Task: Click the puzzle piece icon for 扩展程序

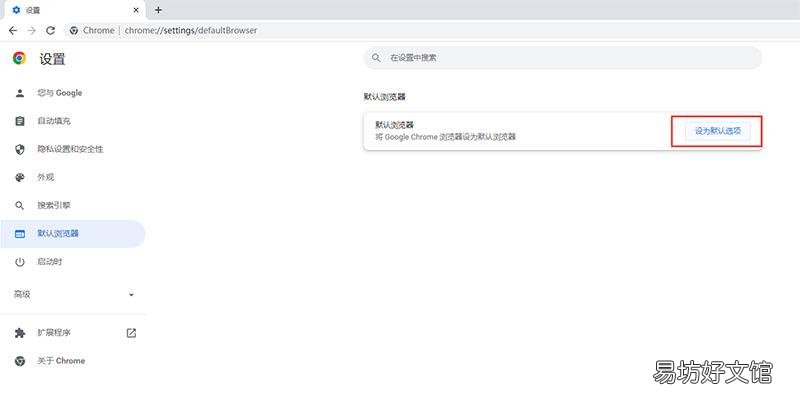Action: [20, 333]
